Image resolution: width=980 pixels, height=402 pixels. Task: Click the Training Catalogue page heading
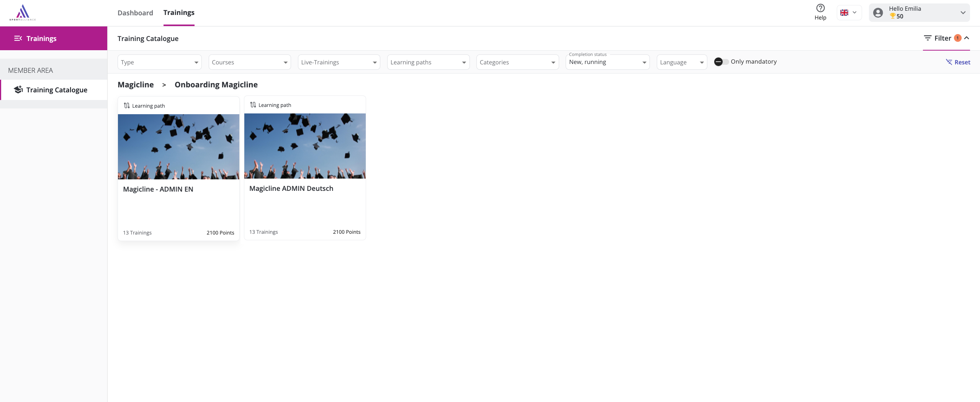pos(148,38)
